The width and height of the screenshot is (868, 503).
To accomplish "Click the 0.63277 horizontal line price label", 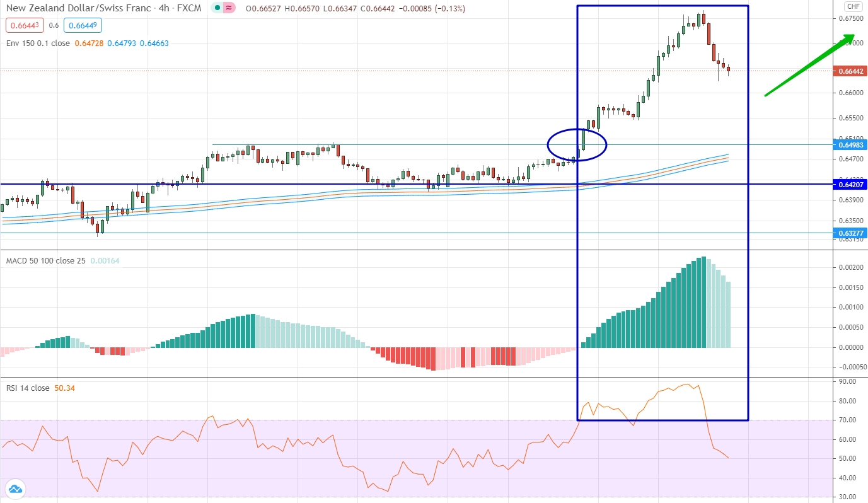I will pos(849,233).
